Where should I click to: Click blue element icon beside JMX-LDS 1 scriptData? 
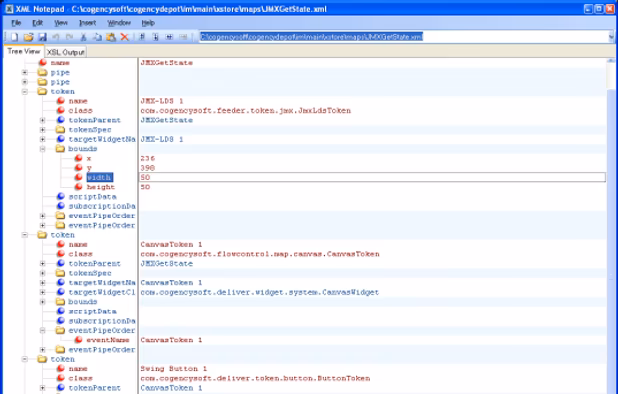(x=61, y=196)
